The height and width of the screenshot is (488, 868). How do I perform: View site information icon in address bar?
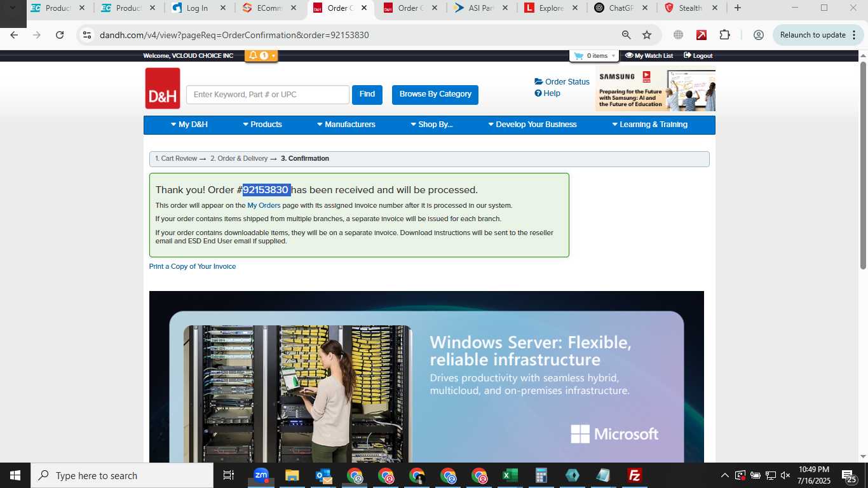tap(87, 35)
